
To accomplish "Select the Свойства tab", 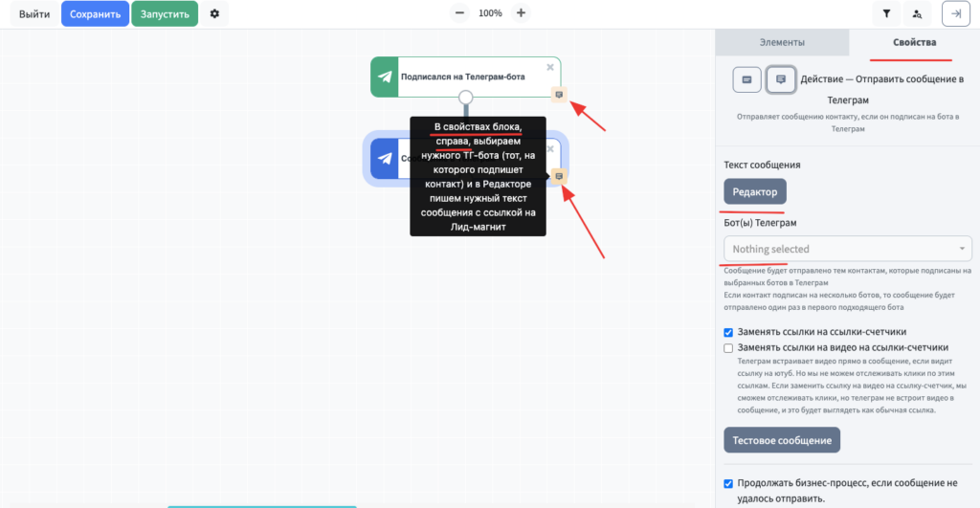I will click(914, 43).
